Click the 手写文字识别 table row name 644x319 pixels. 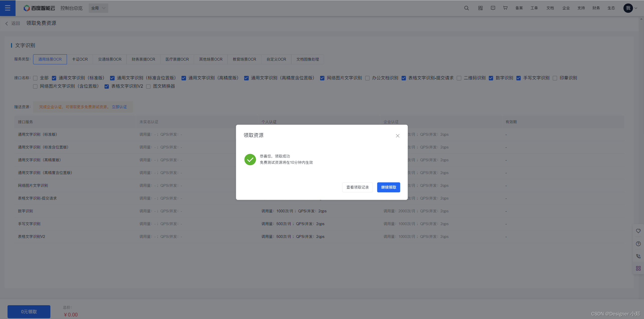click(x=29, y=224)
